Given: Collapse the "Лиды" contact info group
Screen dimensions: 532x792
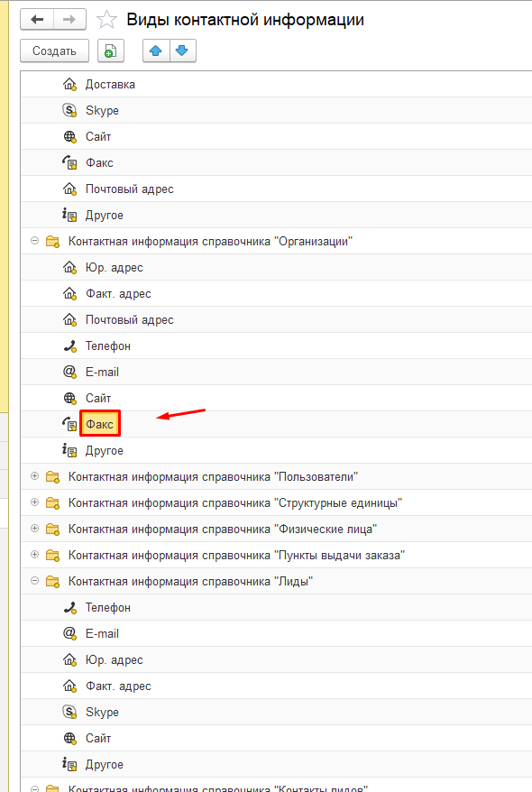Looking at the screenshot, I should tap(34, 581).
